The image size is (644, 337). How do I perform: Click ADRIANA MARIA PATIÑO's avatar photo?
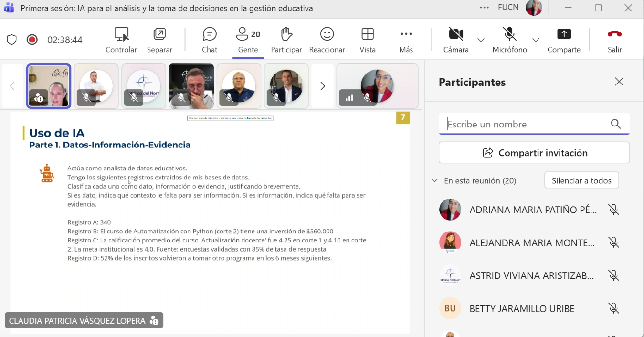click(x=450, y=210)
